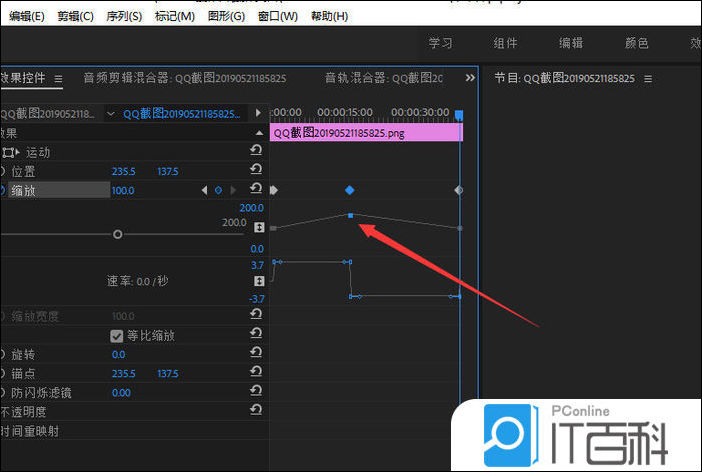
Task: Toggle the 位置 animation stopwatch
Action: pyautogui.click(x=3, y=171)
